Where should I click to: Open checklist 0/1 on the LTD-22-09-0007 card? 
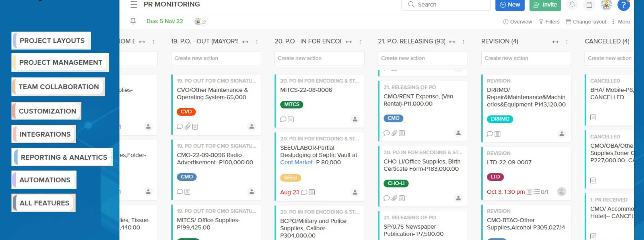tap(541, 192)
